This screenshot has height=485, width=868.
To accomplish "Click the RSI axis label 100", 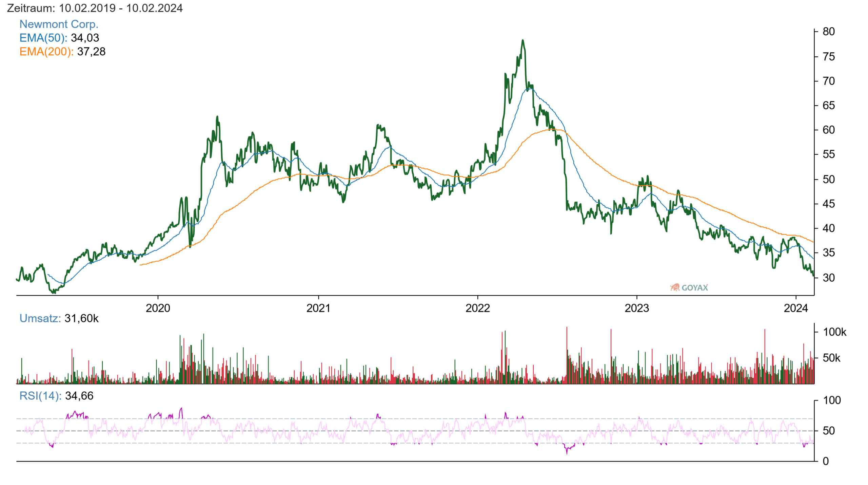I will pyautogui.click(x=832, y=400).
